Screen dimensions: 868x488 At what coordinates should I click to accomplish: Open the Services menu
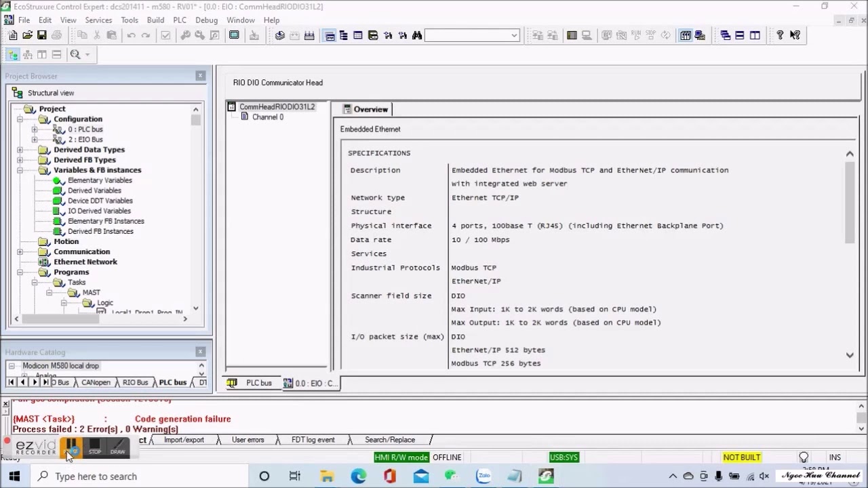(98, 20)
